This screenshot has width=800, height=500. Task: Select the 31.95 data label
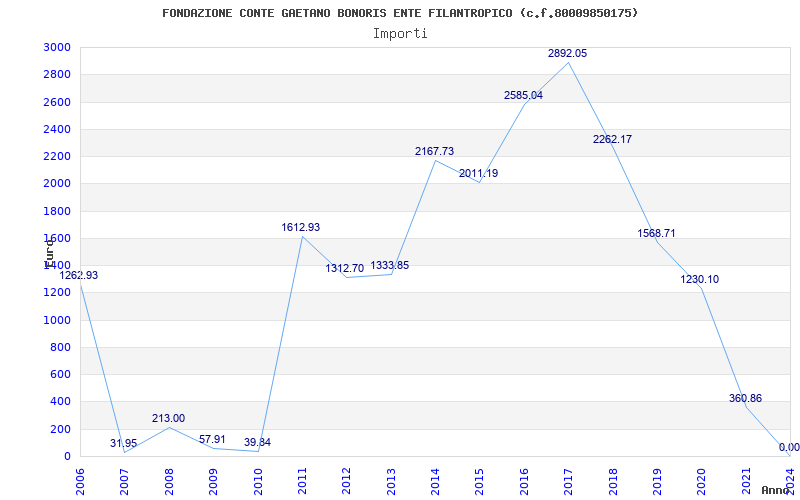[123, 444]
